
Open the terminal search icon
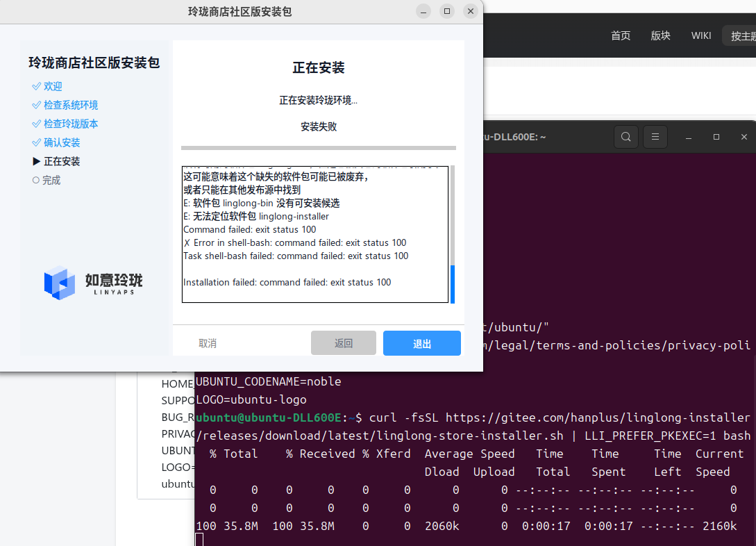point(625,137)
